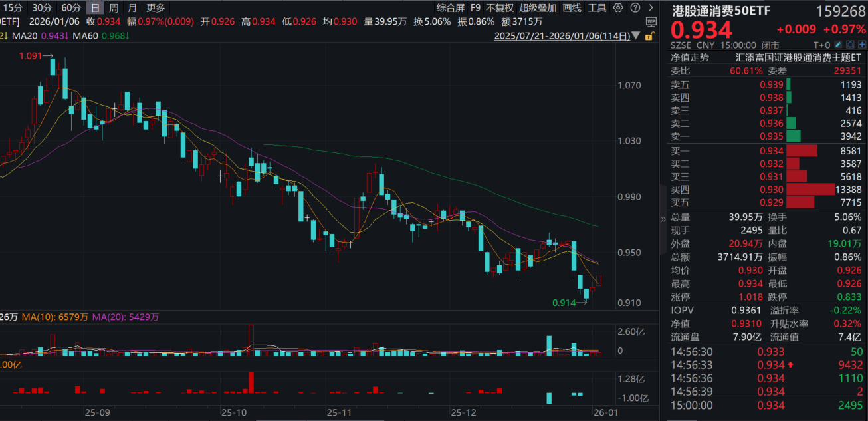Toggle the 不复权 adjustment mode
The image size is (868, 421).
pyautogui.click(x=499, y=8)
